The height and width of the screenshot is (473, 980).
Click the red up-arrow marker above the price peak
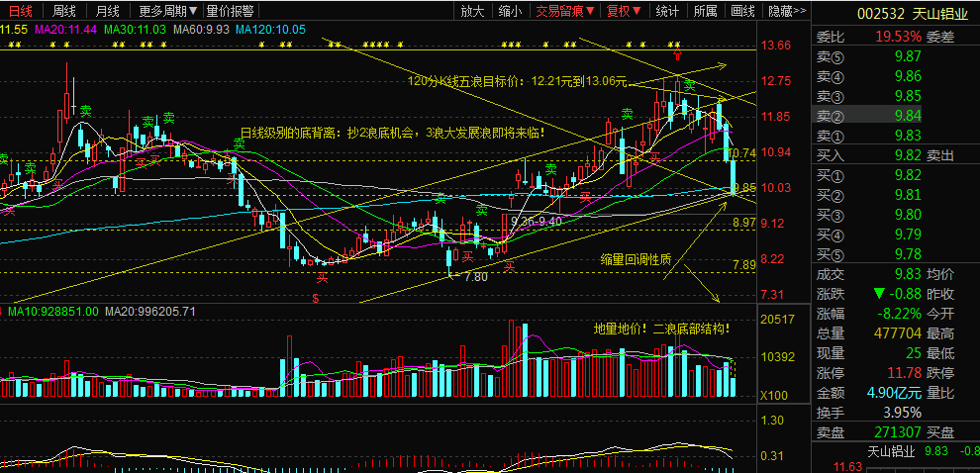click(677, 55)
